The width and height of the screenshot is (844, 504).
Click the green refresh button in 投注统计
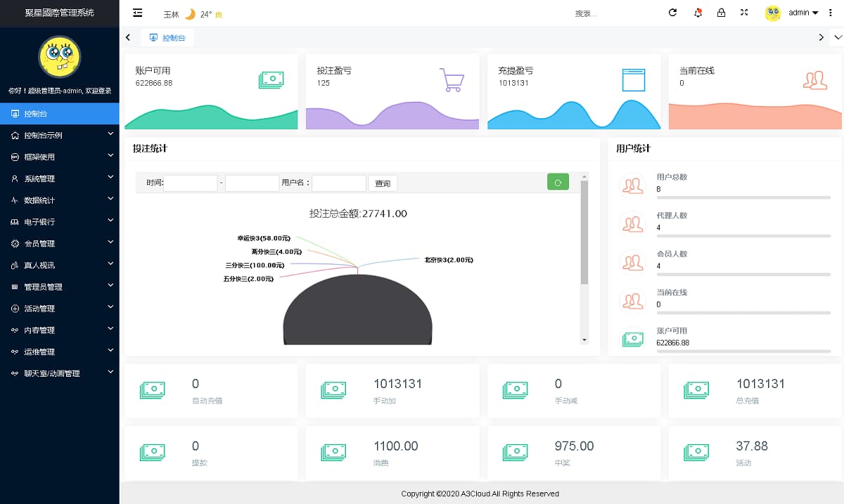coord(558,182)
